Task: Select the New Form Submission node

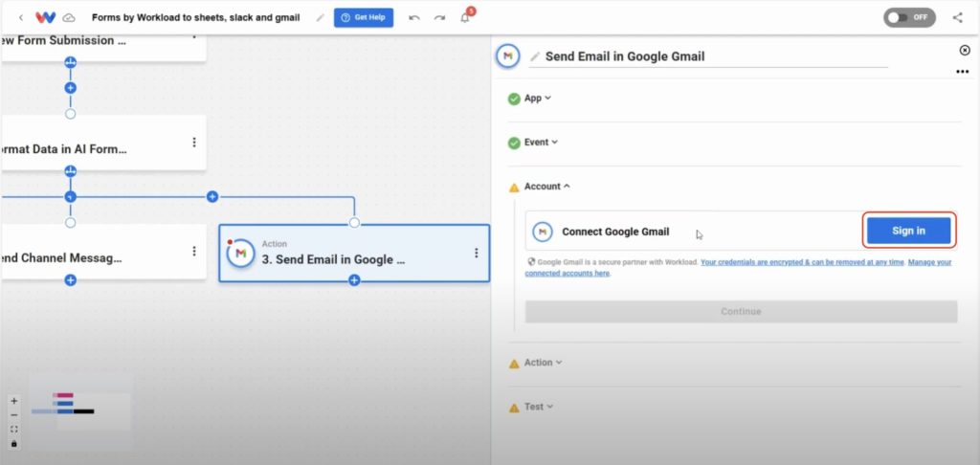Action: point(103,47)
